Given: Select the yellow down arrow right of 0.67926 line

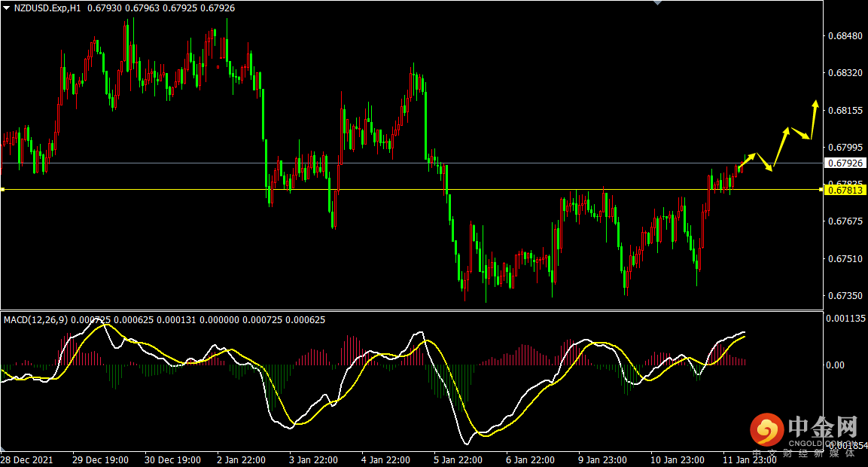Looking at the screenshot, I should click(x=765, y=163).
